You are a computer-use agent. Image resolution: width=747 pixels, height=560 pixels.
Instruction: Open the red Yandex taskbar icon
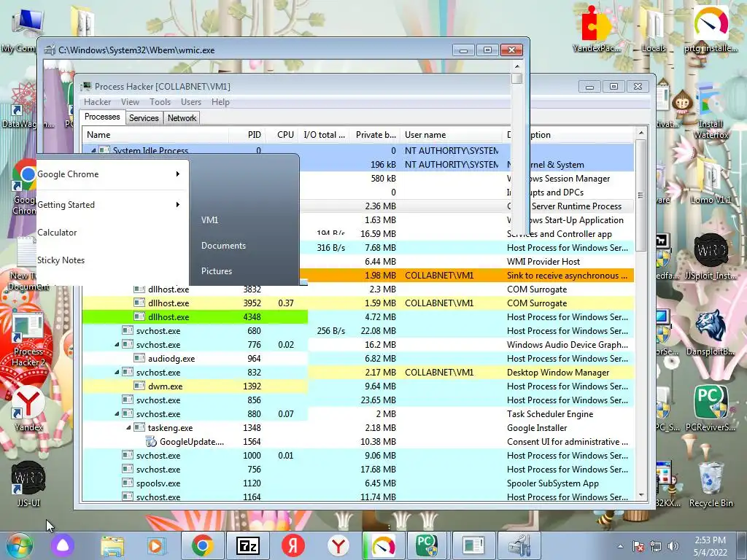pos(293,545)
